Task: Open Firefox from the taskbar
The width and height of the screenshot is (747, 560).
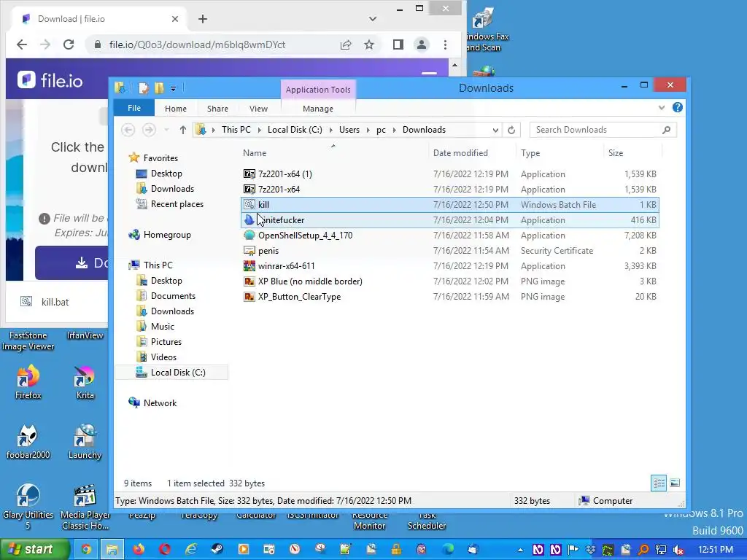Action: (x=139, y=550)
